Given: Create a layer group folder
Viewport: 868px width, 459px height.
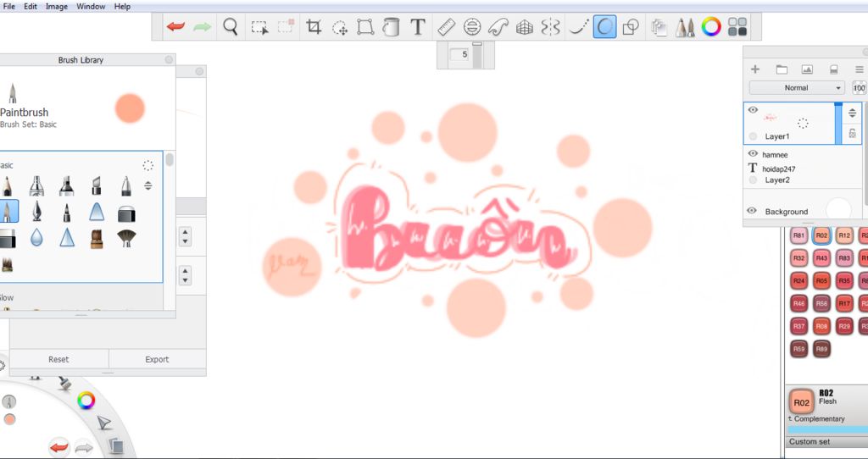Looking at the screenshot, I should coord(781,69).
